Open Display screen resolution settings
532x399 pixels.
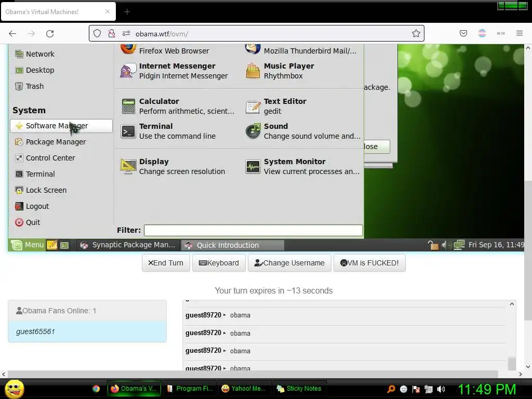[x=173, y=167]
